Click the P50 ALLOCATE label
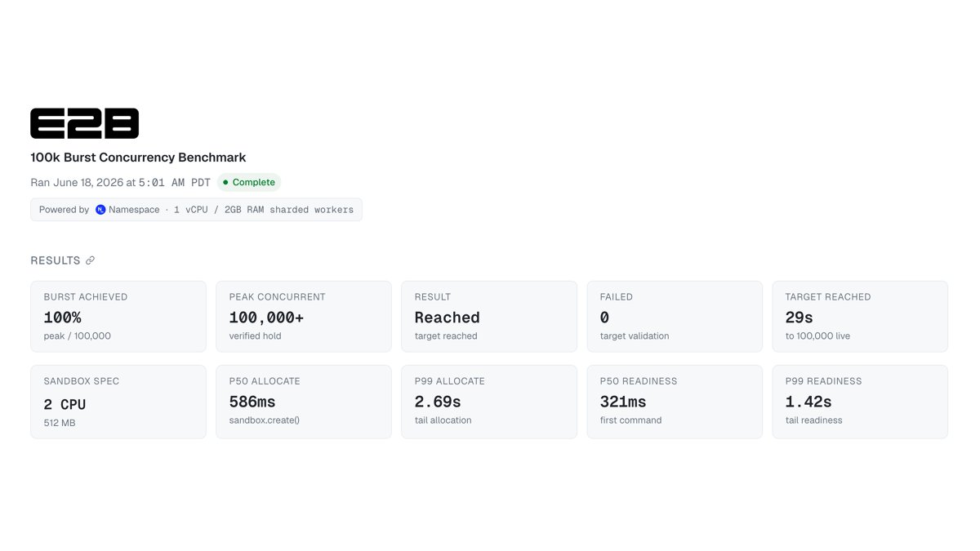The image size is (980, 551). point(265,381)
